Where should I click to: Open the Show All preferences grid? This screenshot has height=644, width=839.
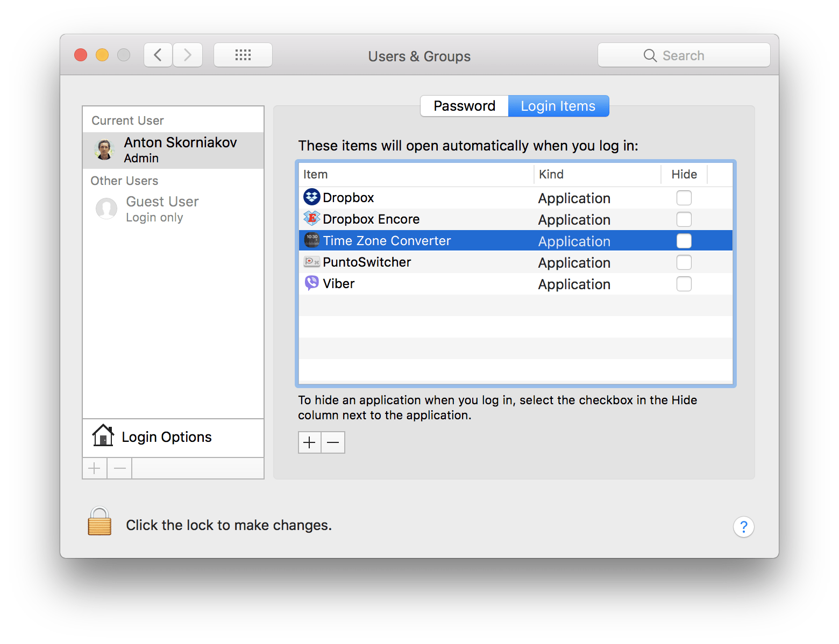[x=243, y=54]
